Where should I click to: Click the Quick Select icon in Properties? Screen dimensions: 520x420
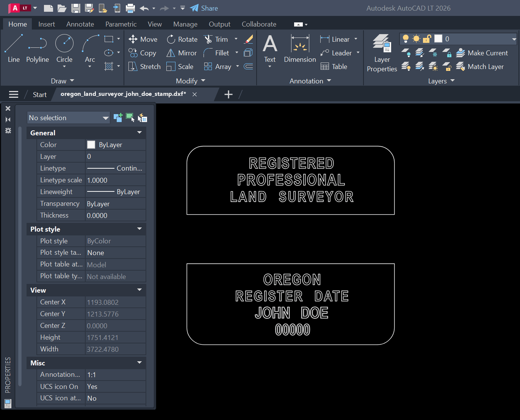[x=143, y=118]
